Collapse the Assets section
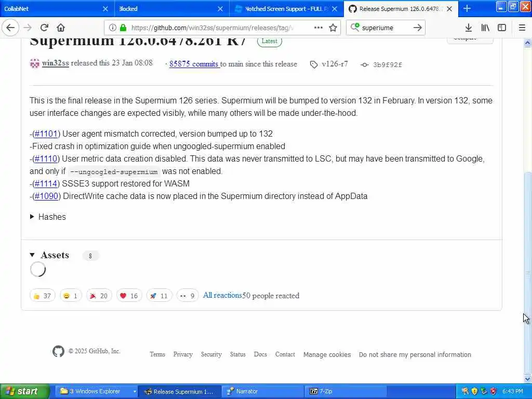This screenshot has width=532, height=399. [49, 255]
